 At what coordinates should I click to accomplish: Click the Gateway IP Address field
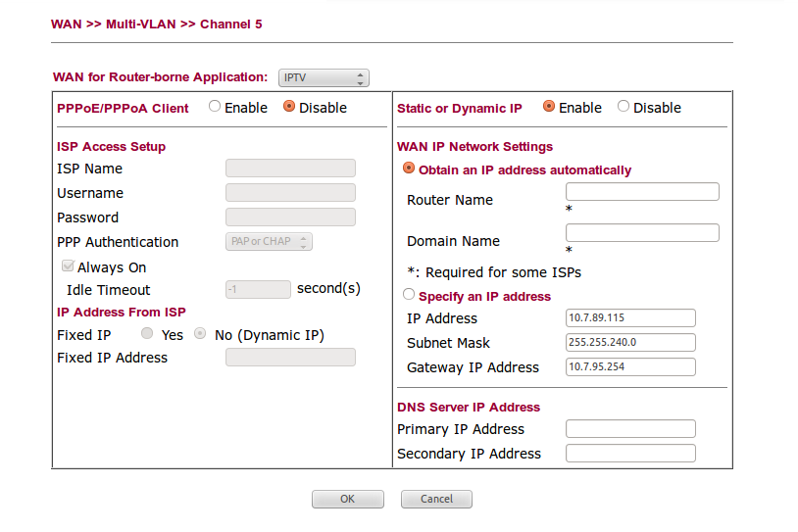click(x=630, y=366)
